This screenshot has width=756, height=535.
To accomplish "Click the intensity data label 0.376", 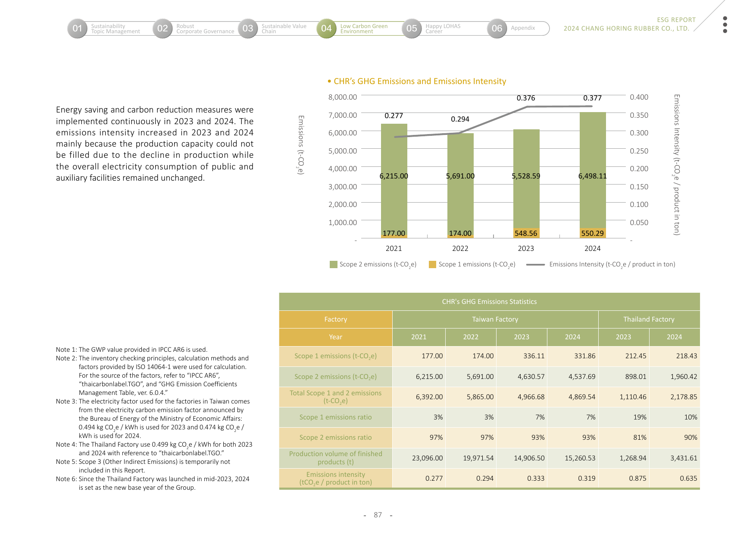I will tap(526, 98).
